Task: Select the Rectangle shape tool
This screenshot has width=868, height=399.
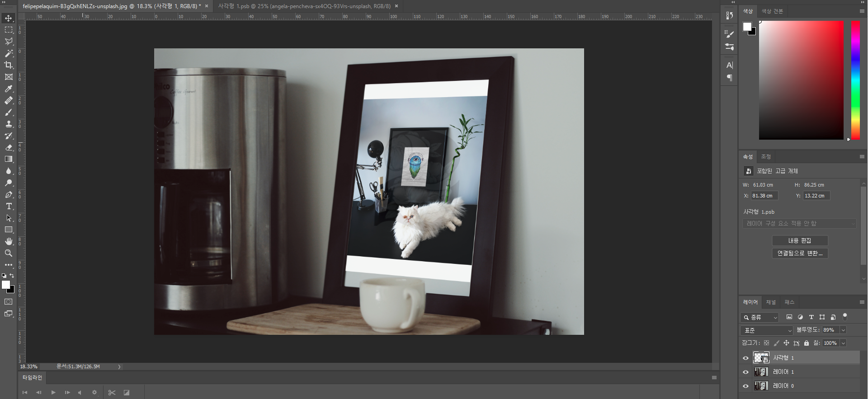Action: tap(9, 230)
